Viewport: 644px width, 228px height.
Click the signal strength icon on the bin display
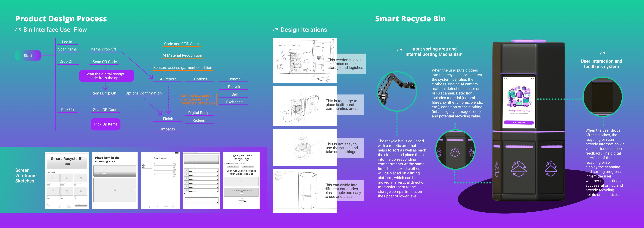pyautogui.click(x=531, y=79)
